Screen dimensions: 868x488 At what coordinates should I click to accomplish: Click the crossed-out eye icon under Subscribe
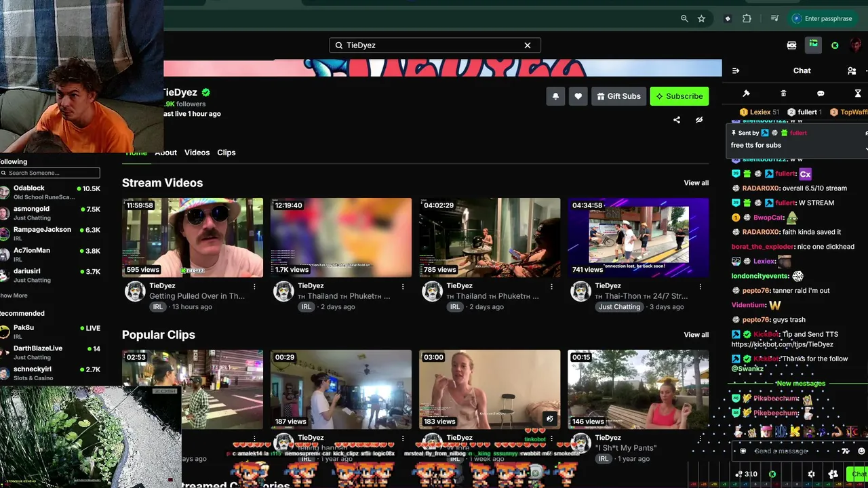(699, 120)
